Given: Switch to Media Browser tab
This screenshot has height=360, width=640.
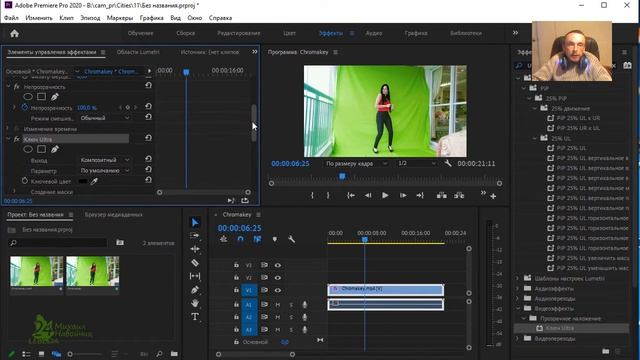Looking at the screenshot, I should pos(113,215).
